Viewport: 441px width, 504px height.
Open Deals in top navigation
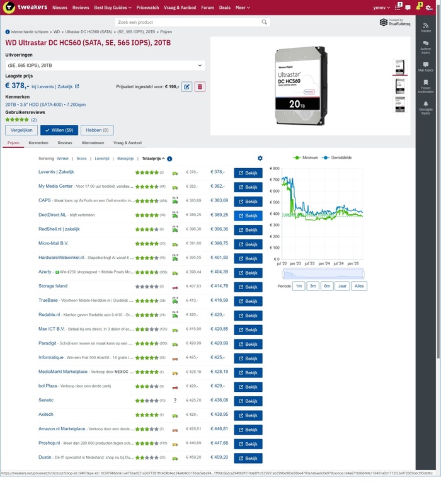(225, 8)
